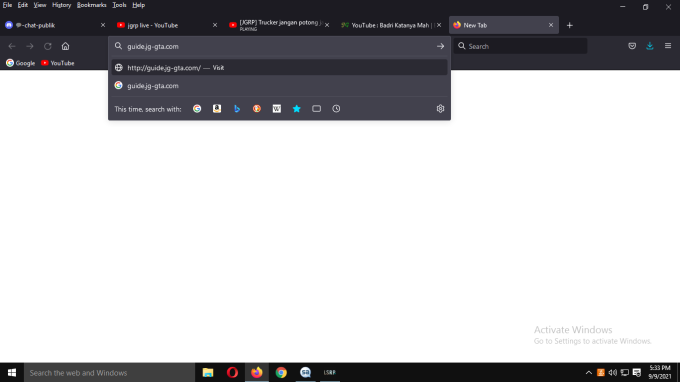Image resolution: width=680 pixels, height=382 pixels.
Task: Open the YouTube bookmark
Action: (x=58, y=63)
